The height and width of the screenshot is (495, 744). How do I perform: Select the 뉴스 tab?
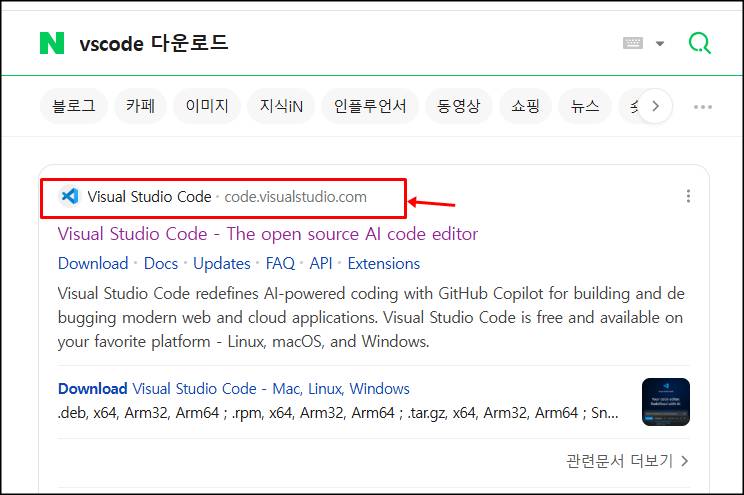(x=585, y=106)
